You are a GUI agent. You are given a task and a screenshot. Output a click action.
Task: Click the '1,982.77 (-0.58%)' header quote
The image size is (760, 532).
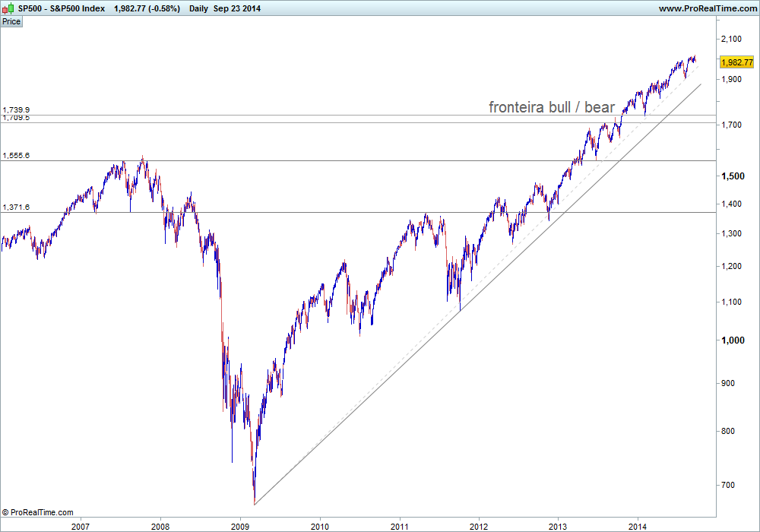point(147,8)
